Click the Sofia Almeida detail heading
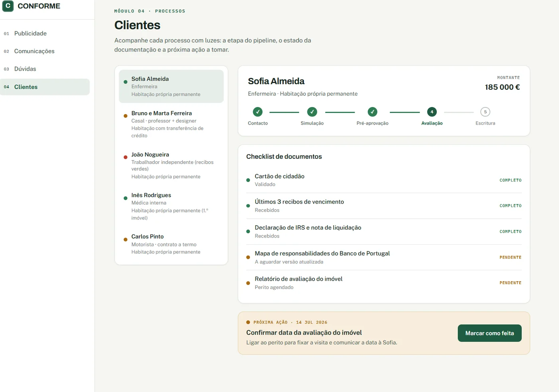The width and height of the screenshot is (559, 392). pos(276,81)
